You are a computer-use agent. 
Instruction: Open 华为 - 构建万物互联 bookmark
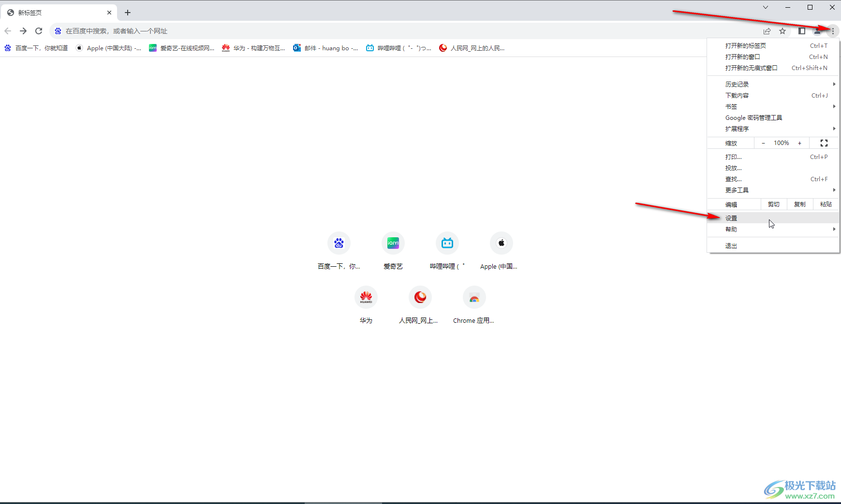[254, 48]
